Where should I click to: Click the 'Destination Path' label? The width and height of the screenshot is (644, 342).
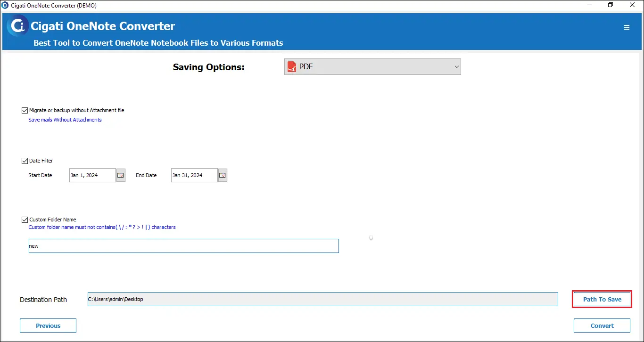click(43, 300)
